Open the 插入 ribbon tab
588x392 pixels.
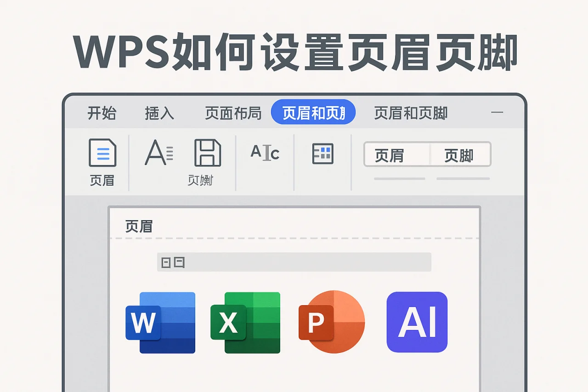(x=158, y=113)
